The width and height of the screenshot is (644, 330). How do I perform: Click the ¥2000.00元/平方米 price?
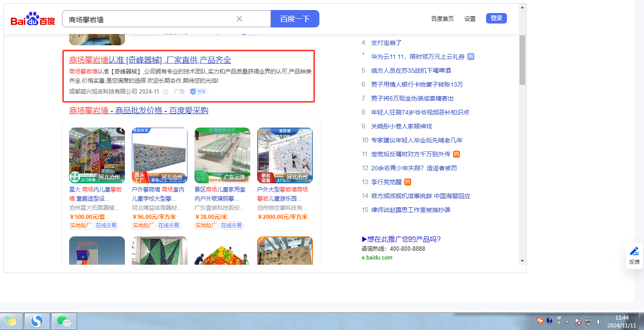tap(282, 217)
